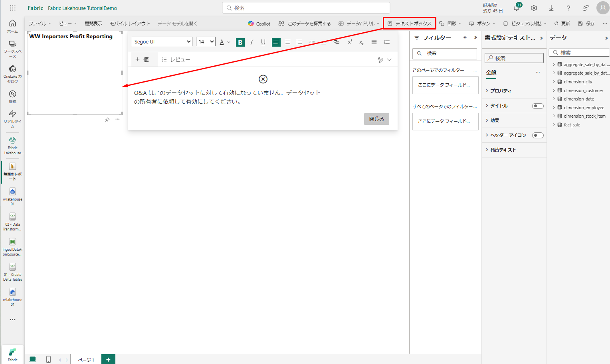Align text to the right

[299, 42]
